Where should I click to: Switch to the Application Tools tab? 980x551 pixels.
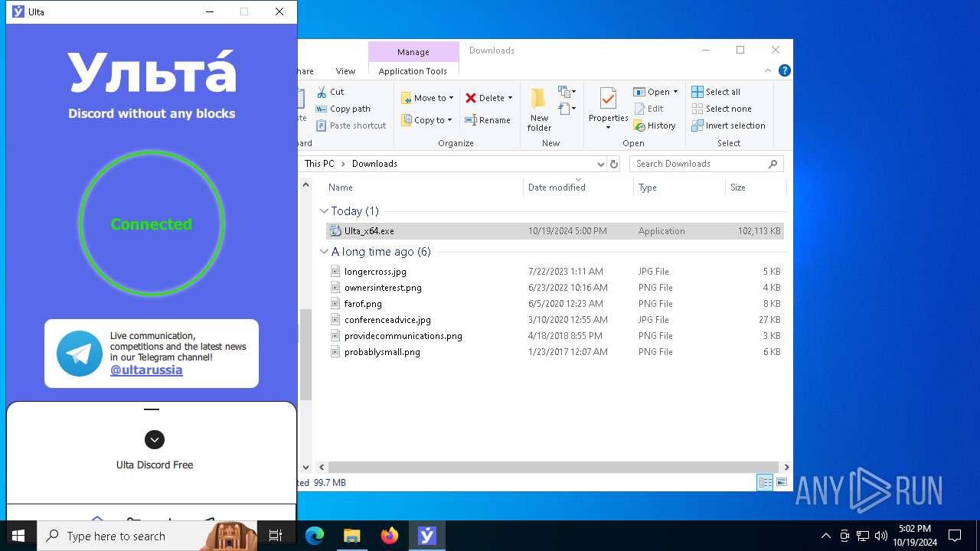tap(413, 71)
